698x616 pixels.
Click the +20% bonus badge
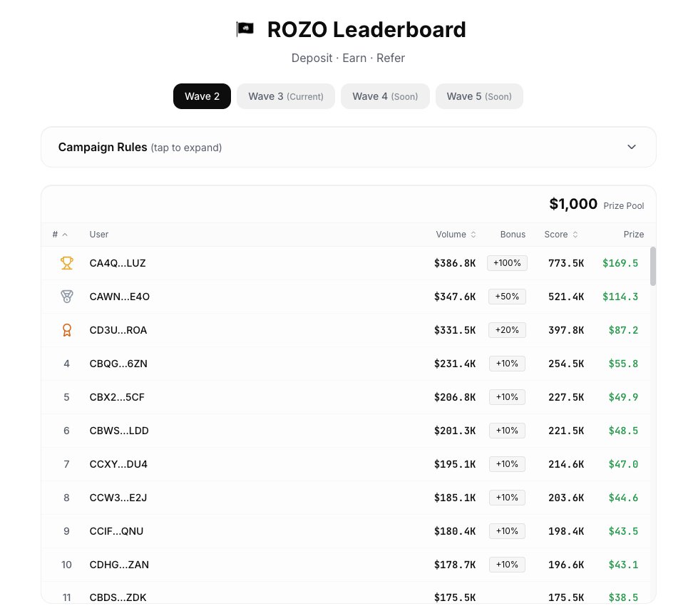[507, 330]
